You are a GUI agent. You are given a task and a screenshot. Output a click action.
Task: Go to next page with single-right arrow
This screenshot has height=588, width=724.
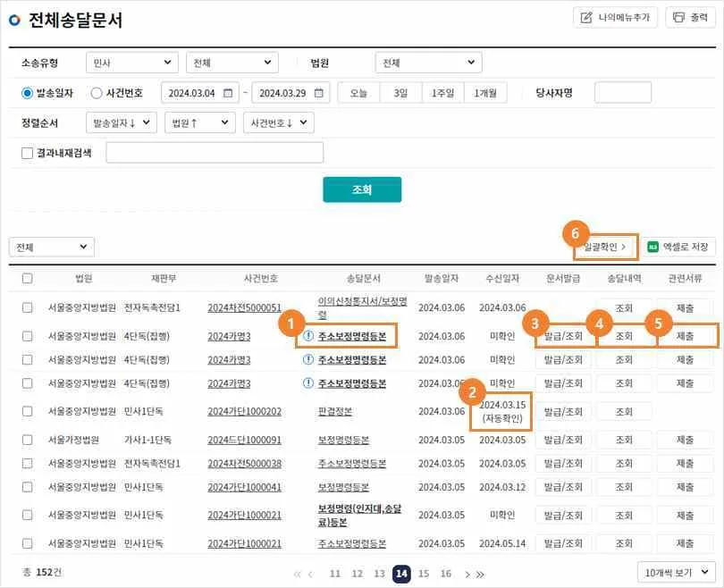pyautogui.click(x=467, y=575)
